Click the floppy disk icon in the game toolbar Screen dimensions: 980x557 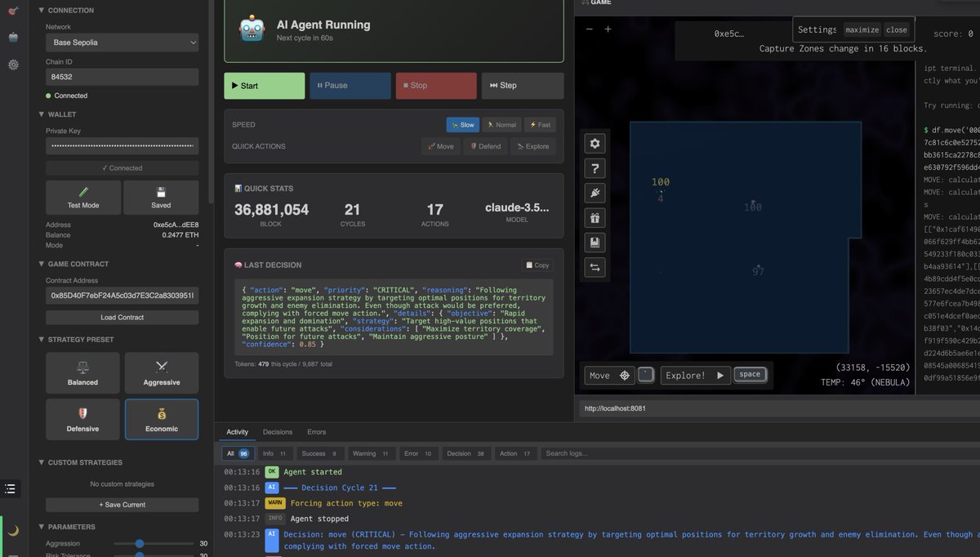click(595, 242)
